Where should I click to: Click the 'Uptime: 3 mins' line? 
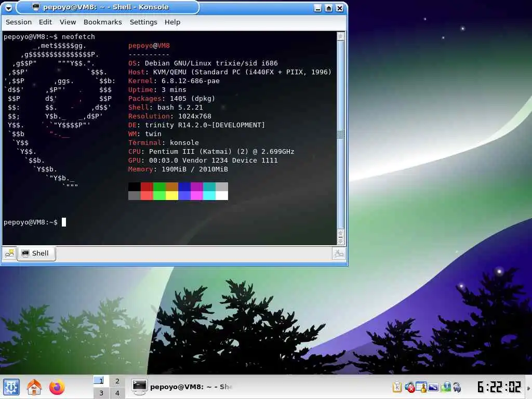tap(157, 89)
